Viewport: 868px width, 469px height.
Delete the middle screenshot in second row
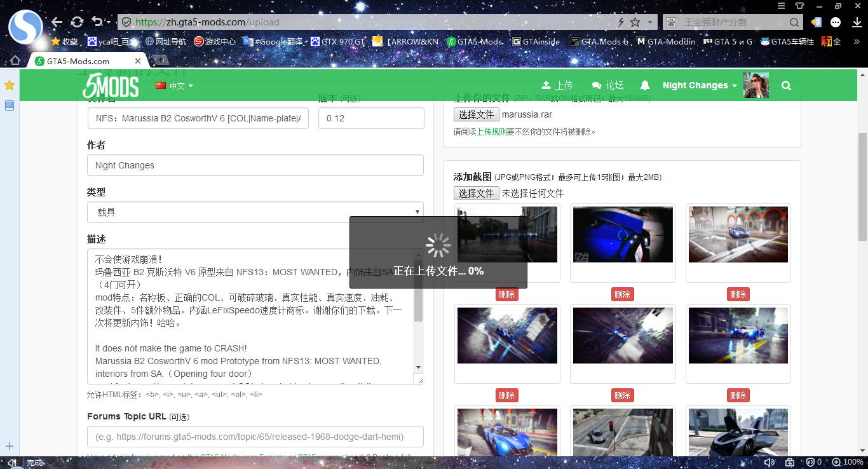tap(623, 395)
